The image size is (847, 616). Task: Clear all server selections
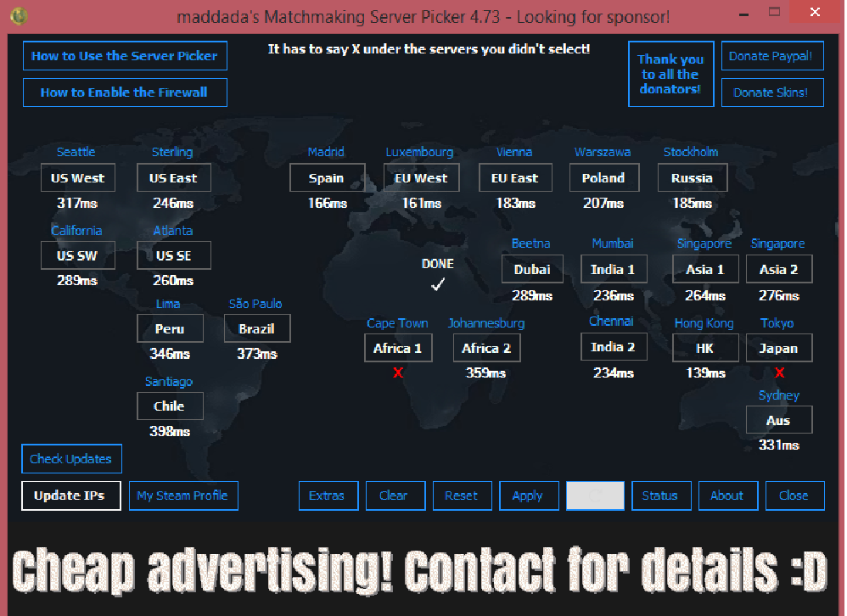pyautogui.click(x=395, y=496)
